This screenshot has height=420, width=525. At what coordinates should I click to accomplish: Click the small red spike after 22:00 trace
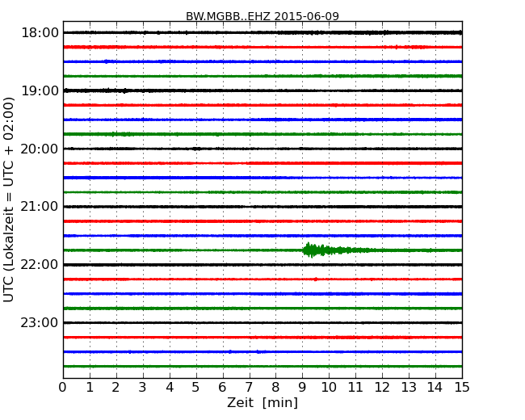[315, 279]
